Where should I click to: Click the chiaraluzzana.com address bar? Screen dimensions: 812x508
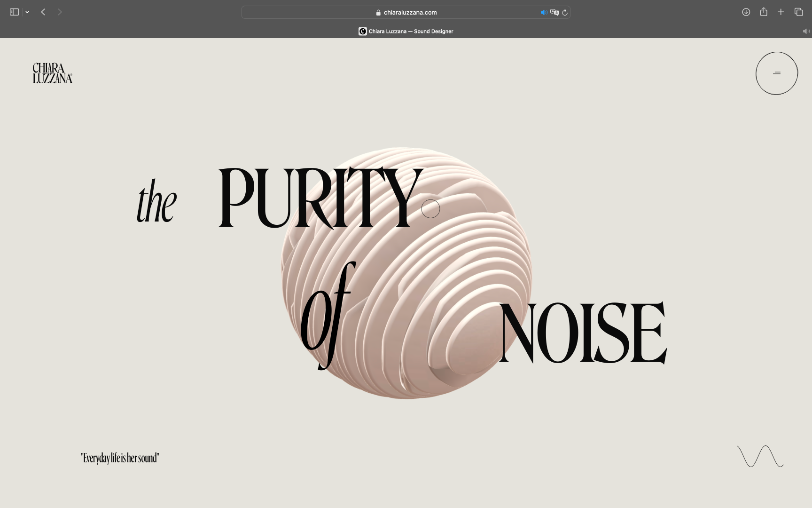point(410,13)
